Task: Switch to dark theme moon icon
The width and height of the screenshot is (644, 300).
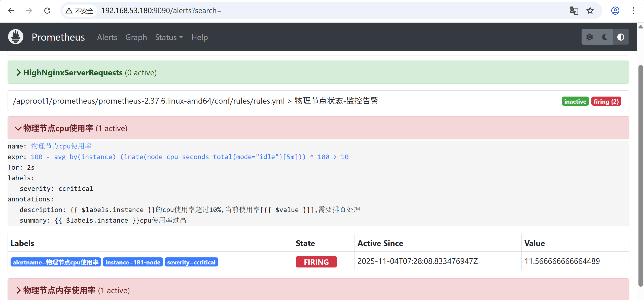Action: (605, 37)
